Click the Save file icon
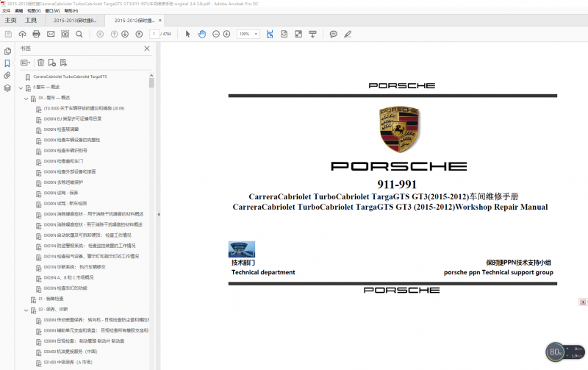This screenshot has height=370, width=588. (8, 34)
